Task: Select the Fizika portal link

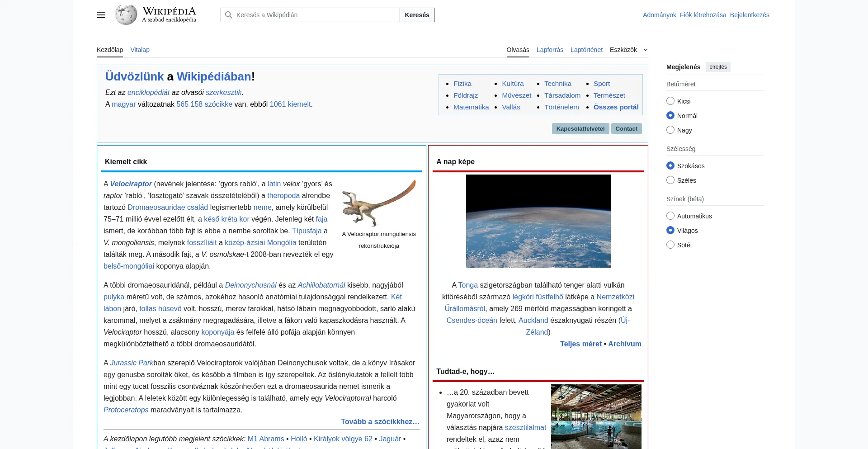Action: coord(462,83)
